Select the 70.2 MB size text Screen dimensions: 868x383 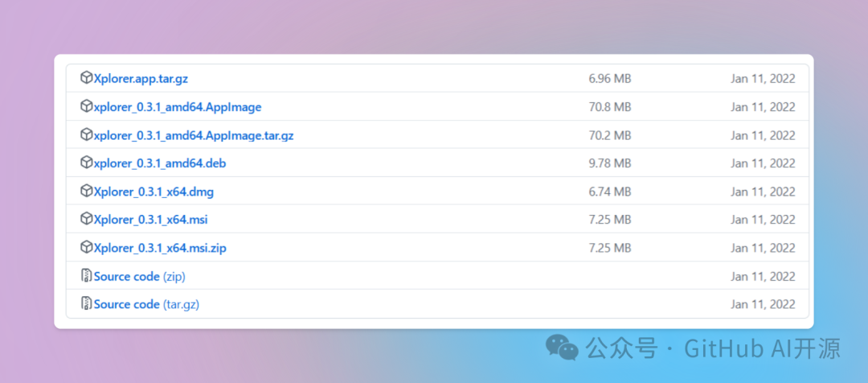pos(610,135)
